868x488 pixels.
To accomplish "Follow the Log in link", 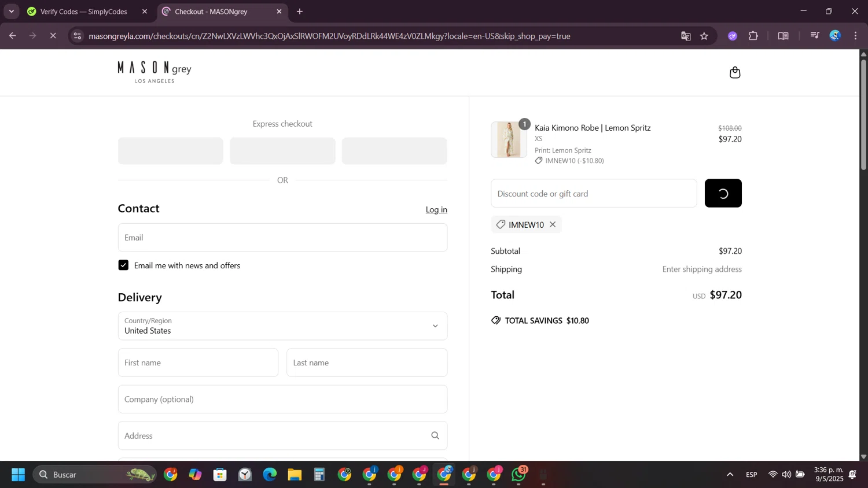I will point(436,209).
